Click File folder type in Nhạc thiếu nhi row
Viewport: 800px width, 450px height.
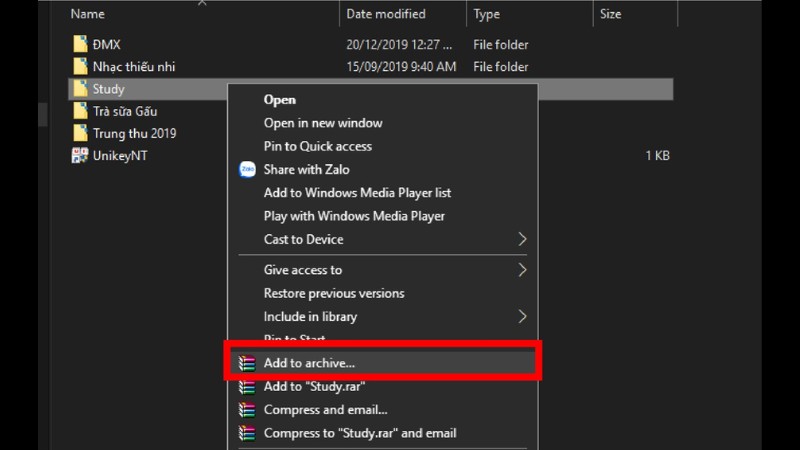(x=501, y=67)
